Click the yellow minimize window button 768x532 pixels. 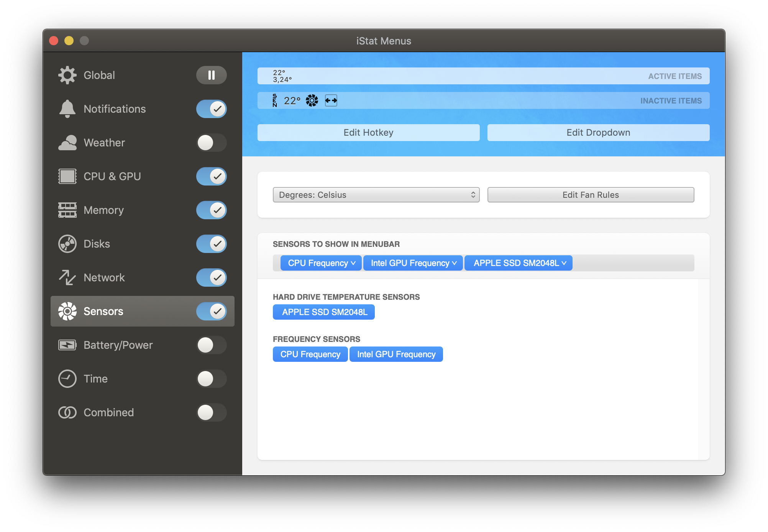69,41
